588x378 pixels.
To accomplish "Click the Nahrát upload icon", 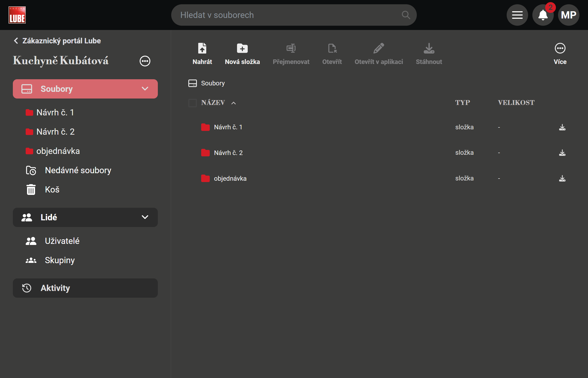I will coord(202,49).
